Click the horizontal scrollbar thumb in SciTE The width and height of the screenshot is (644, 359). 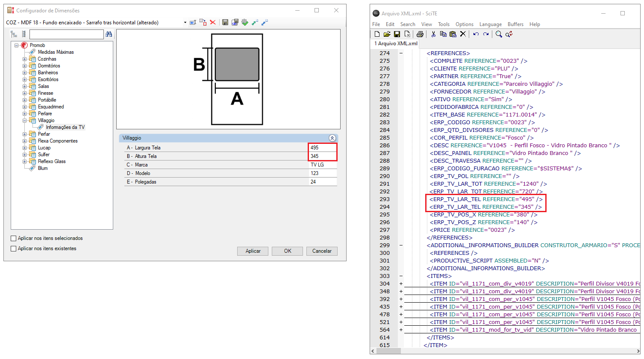click(x=389, y=351)
